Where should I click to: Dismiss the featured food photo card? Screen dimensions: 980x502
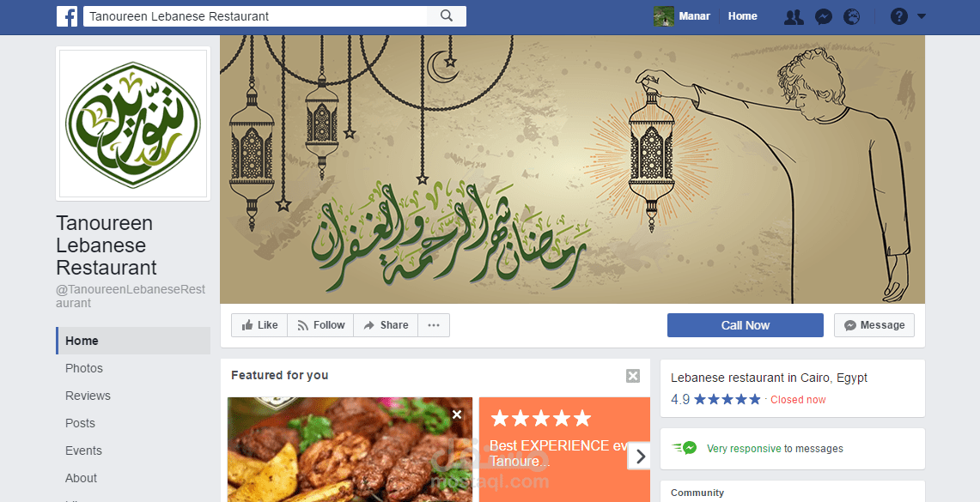[457, 414]
